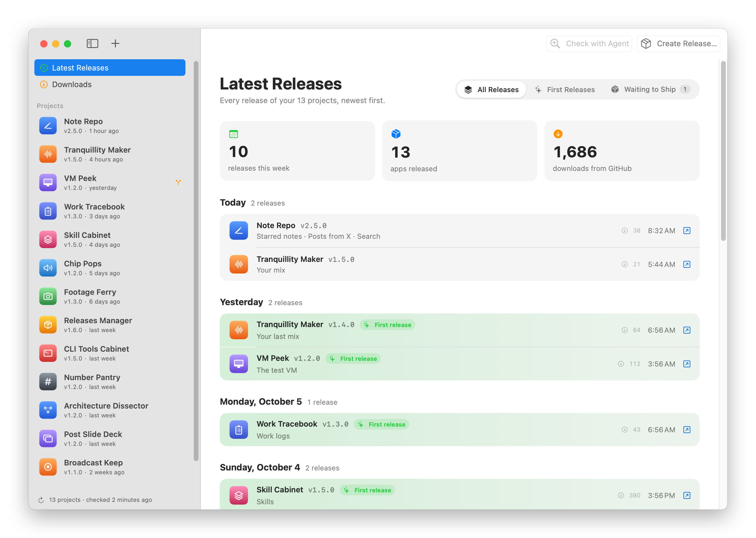The height and width of the screenshot is (538, 756).
Task: Click the Footage Ferry camera icon in sidebar
Action: (48, 297)
